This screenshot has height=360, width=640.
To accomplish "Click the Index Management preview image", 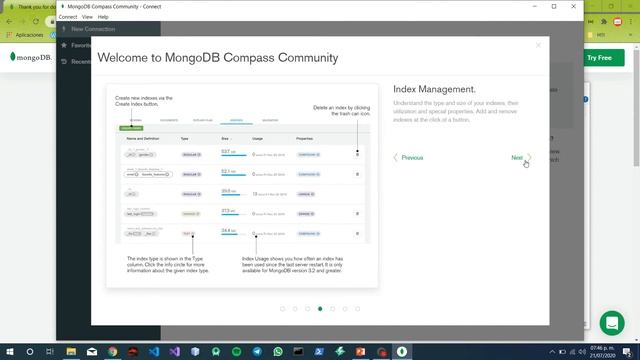I will (242, 186).
